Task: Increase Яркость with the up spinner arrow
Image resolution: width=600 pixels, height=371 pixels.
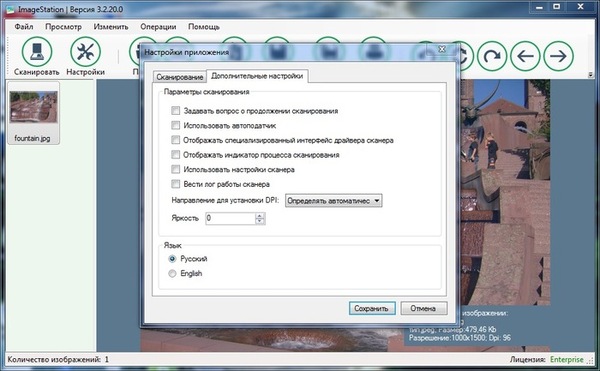Action: click(x=260, y=216)
